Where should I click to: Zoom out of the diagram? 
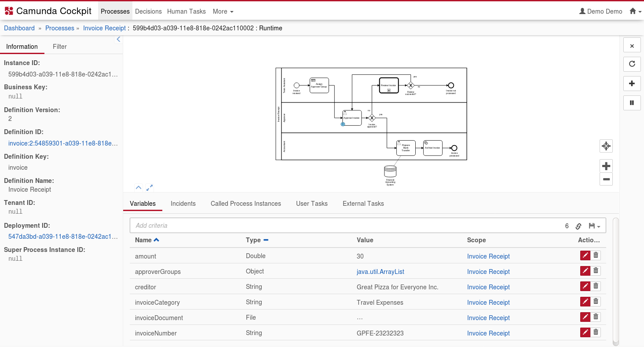606,179
